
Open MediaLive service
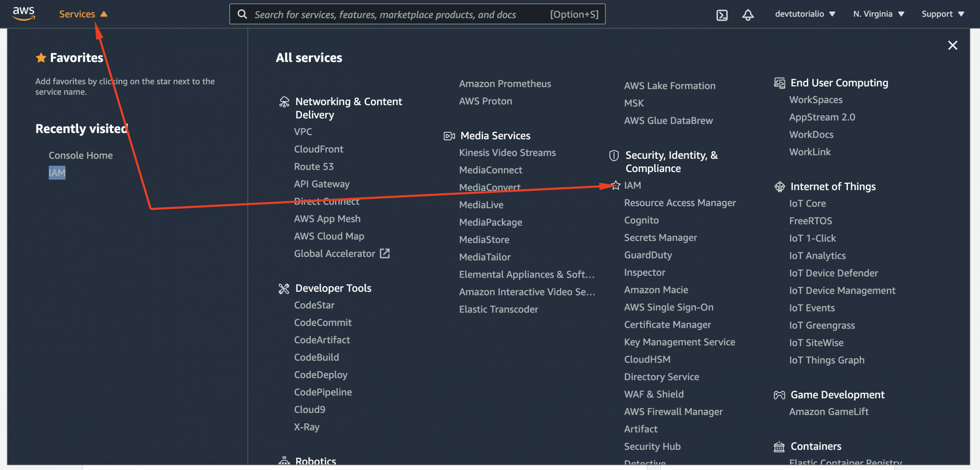tap(481, 205)
